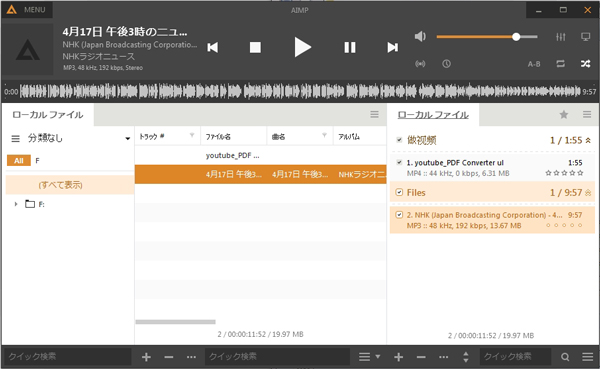Toggle the Files group checkbox

point(399,192)
